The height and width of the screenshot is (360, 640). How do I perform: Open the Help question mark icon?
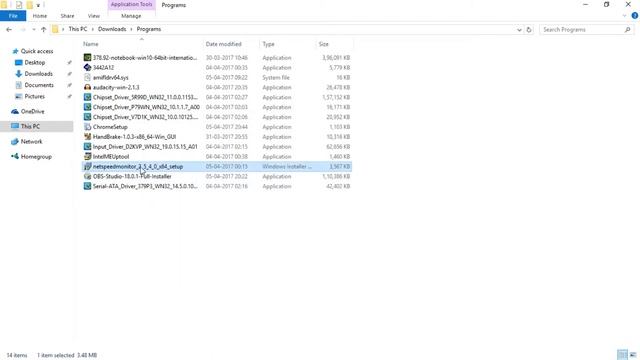click(635, 16)
